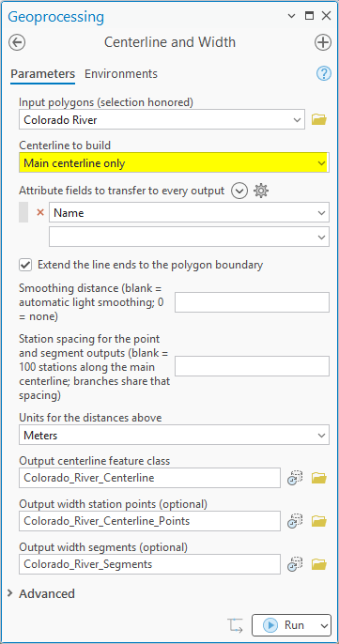Click the Colorado_River_Centerline output field
339x644 pixels.
(149, 478)
